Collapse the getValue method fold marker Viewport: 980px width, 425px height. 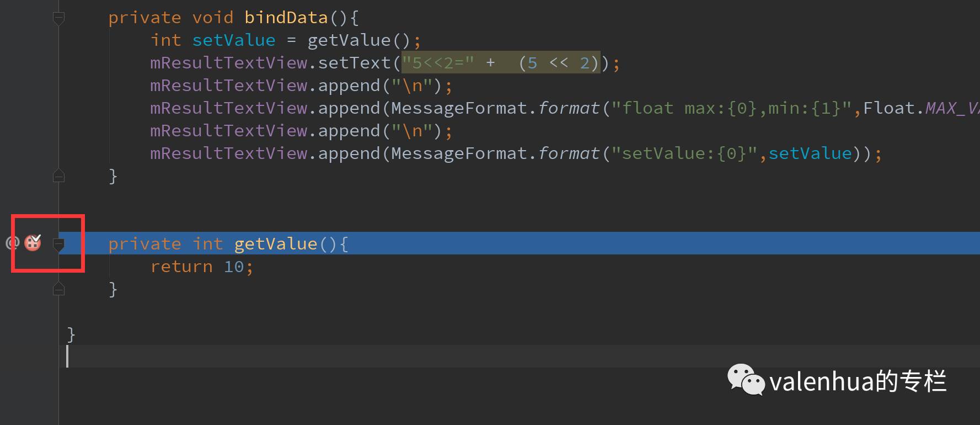(58, 244)
